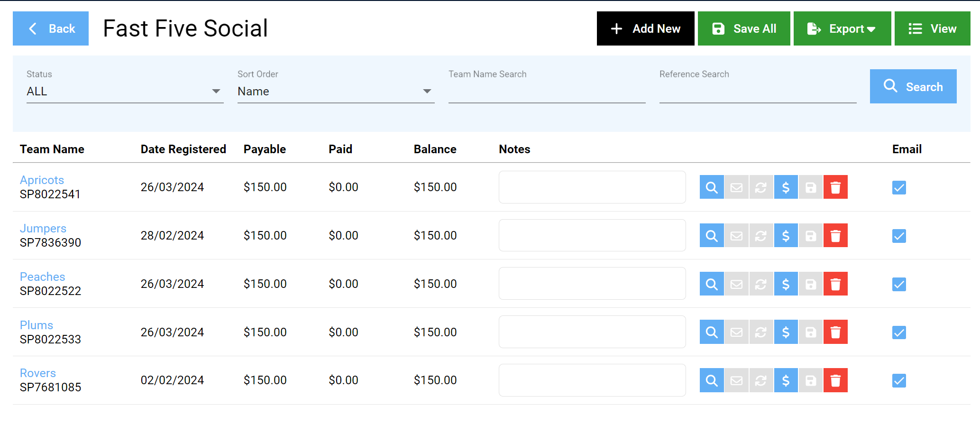Click the dollar icon in Rovers row

point(786,380)
